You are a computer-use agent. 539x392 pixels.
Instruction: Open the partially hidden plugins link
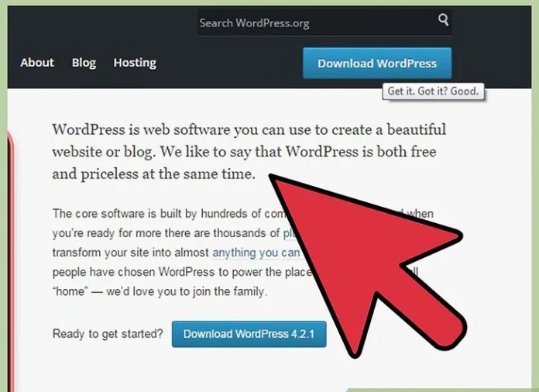pyautogui.click(x=290, y=232)
